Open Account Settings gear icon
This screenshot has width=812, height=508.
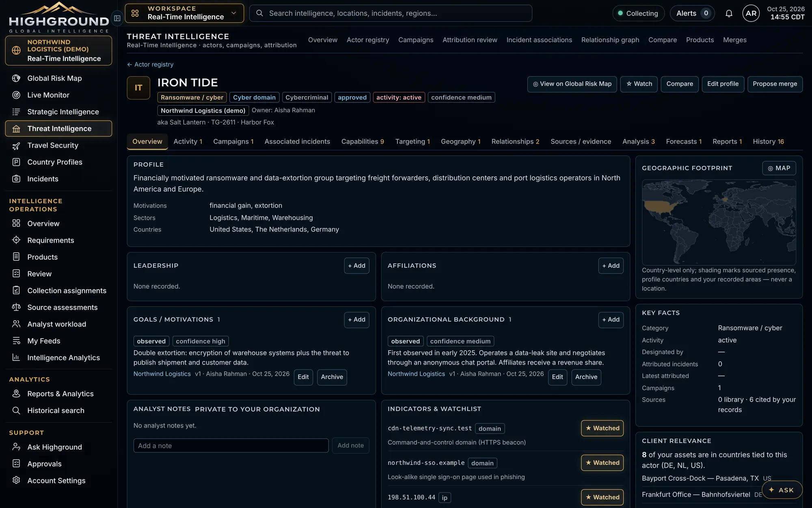pyautogui.click(x=16, y=480)
